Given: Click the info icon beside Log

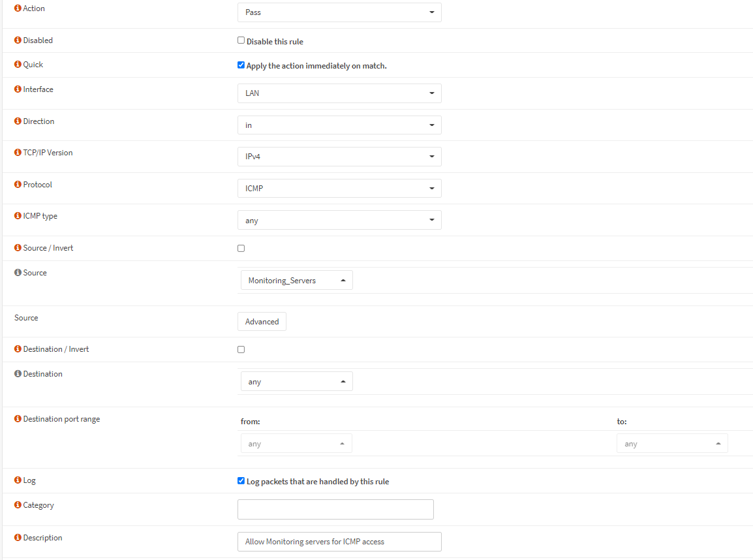Looking at the screenshot, I should [x=18, y=480].
